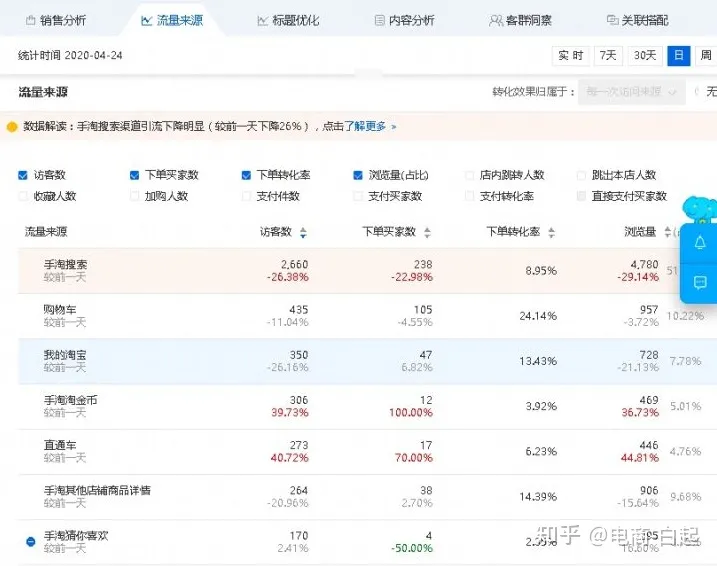The width and height of the screenshot is (717, 566).
Task: Sort by 下单买家数 column arrows
Action: (x=427, y=233)
